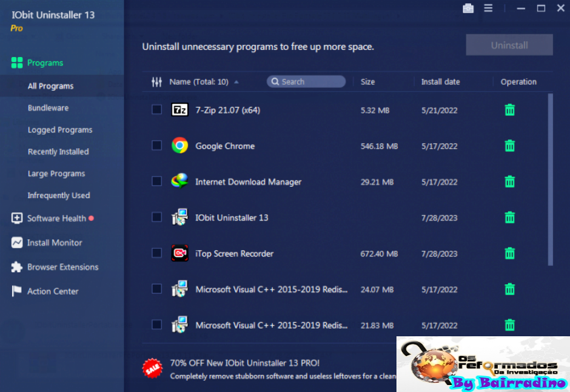Minimize the IObit Uninstaller window
The image size is (570, 392).
tap(521, 8)
